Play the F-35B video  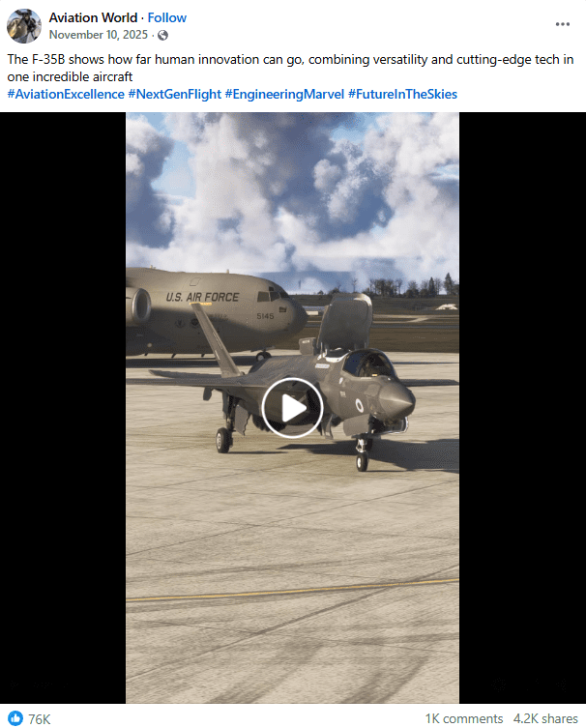click(x=292, y=408)
